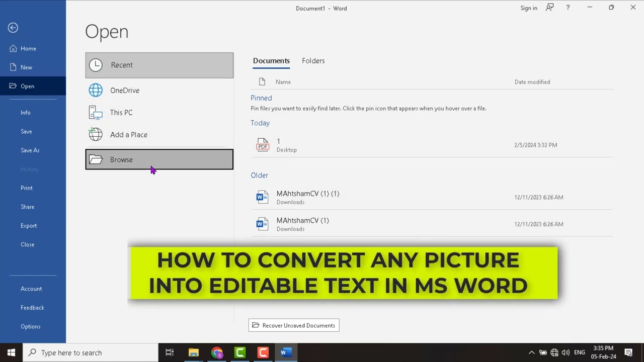Click the network globe tray icon
644x362 pixels.
click(x=554, y=352)
